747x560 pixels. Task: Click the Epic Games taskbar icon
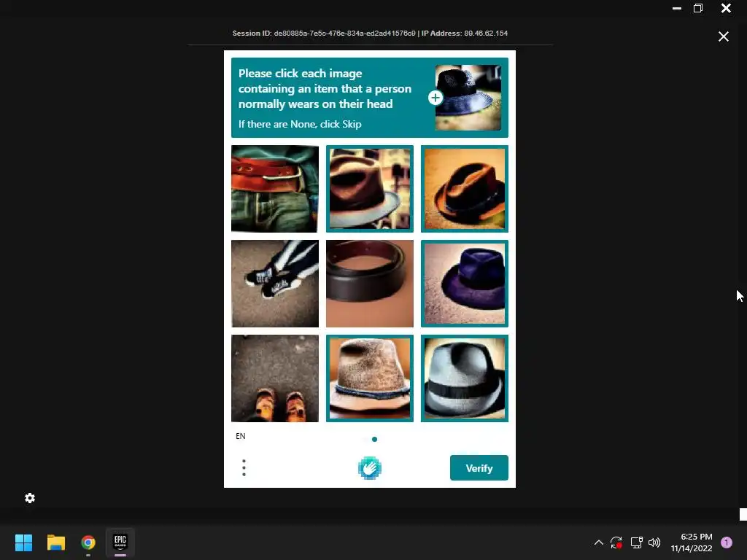pyautogui.click(x=120, y=542)
